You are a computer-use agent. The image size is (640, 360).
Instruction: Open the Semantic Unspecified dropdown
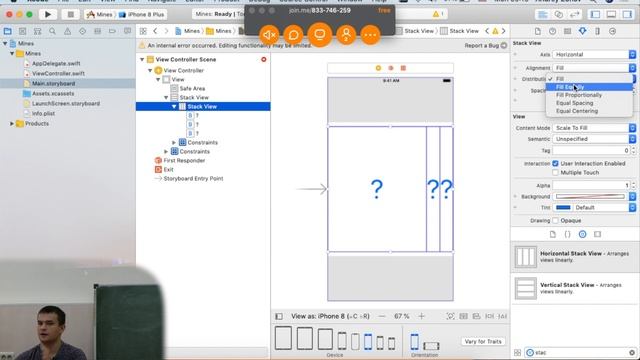[x=594, y=139]
